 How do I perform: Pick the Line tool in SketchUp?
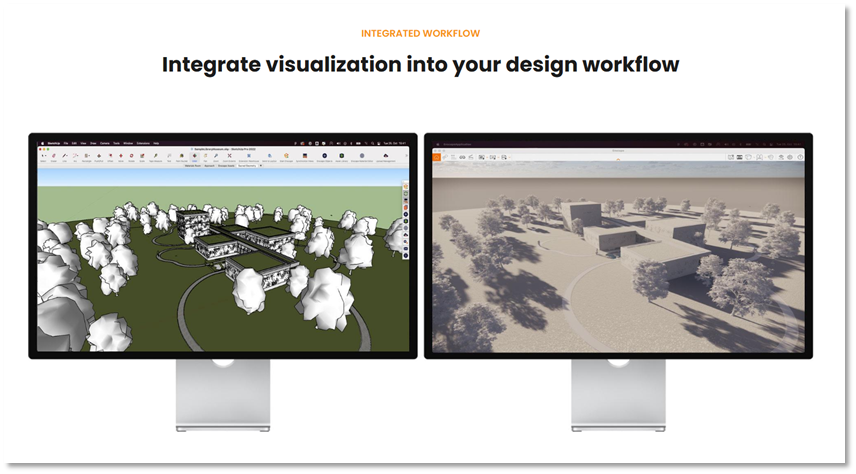(x=65, y=156)
